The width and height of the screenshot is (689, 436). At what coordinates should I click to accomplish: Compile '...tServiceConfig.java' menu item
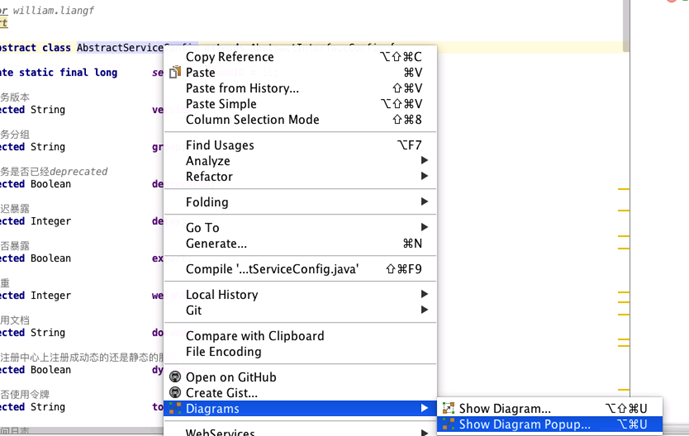pyautogui.click(x=272, y=269)
